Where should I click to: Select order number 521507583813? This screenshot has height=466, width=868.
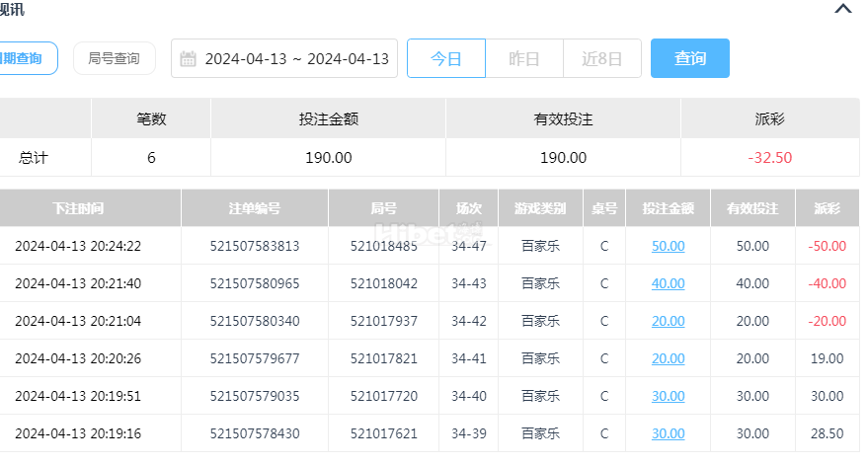(255, 246)
